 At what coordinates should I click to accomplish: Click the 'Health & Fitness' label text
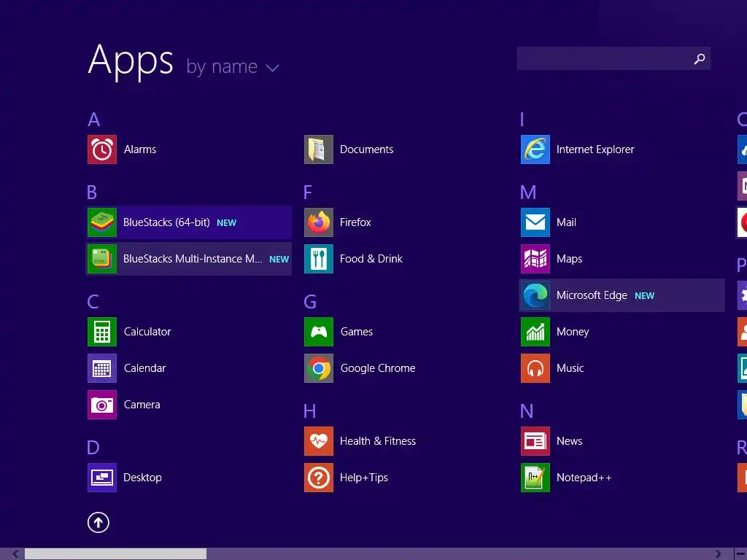(378, 441)
